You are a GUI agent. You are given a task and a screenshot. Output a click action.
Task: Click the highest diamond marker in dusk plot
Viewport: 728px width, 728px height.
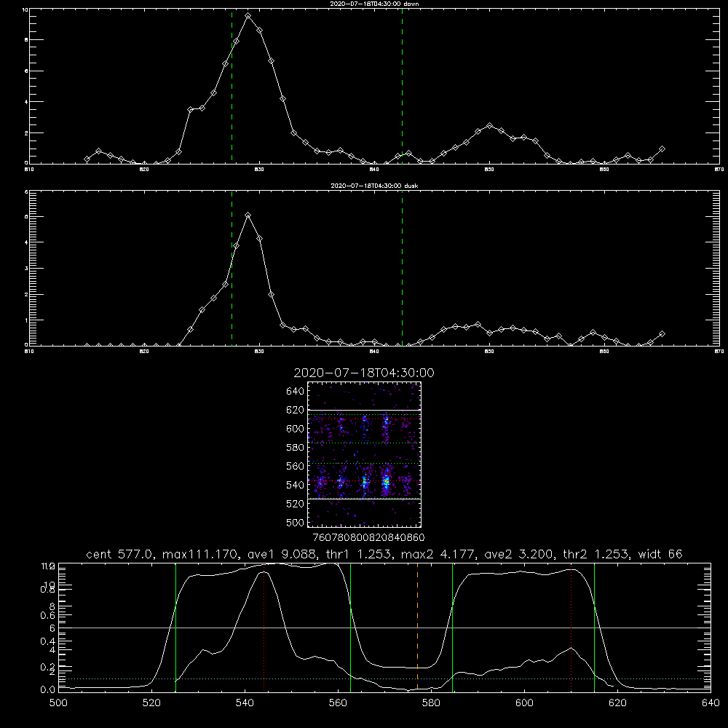coord(248,215)
